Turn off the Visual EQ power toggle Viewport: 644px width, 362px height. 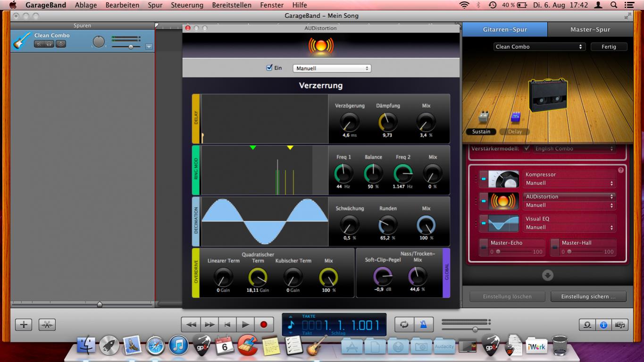point(483,223)
